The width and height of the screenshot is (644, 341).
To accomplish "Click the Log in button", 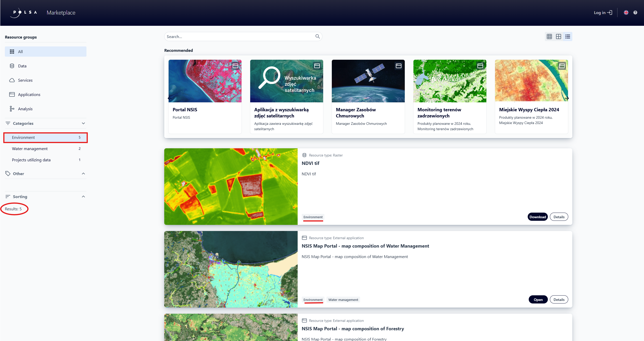I will pos(603,12).
